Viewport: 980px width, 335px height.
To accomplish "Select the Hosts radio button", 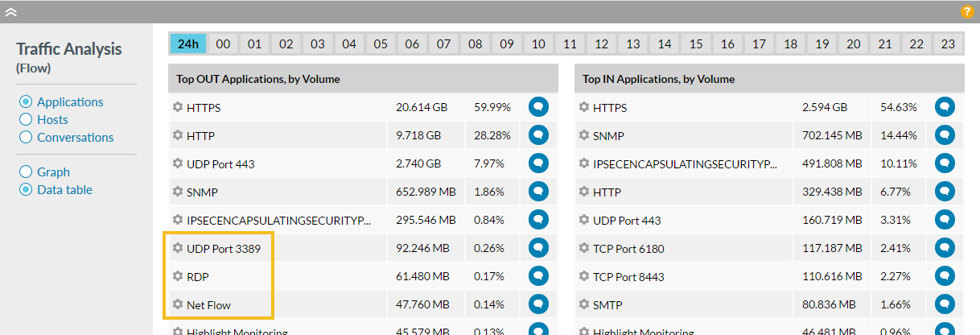I will pyautogui.click(x=26, y=120).
